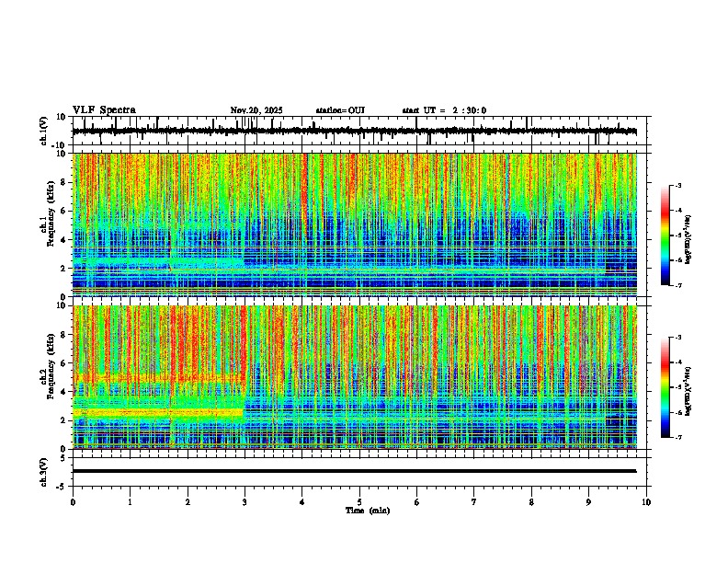Click the time axis tick label "9"
This screenshot has width=728, height=563.
(588, 502)
